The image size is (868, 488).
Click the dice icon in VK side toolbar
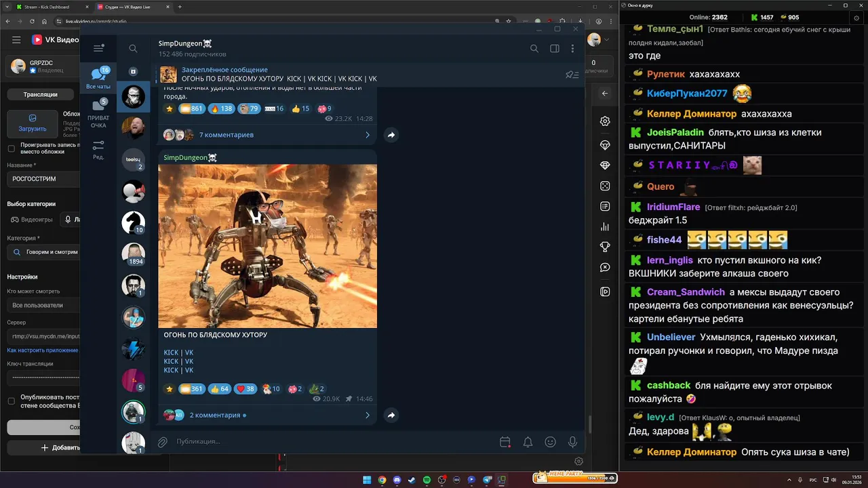[x=605, y=186]
